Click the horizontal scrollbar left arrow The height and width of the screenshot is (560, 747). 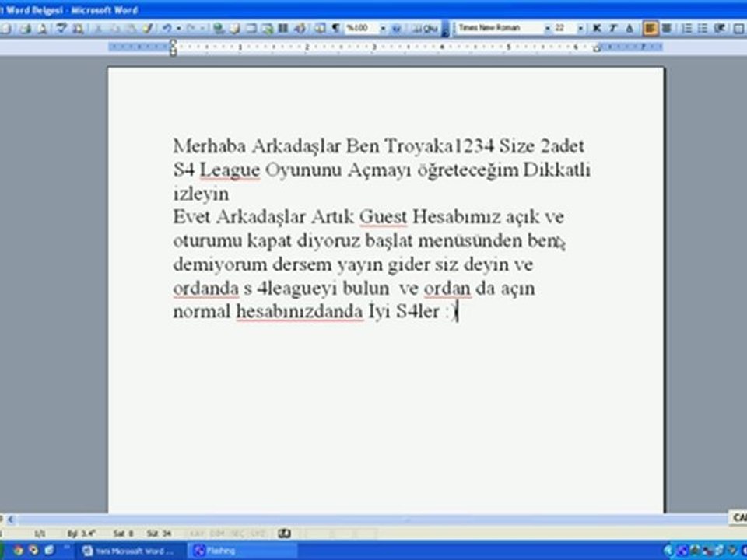[10, 519]
